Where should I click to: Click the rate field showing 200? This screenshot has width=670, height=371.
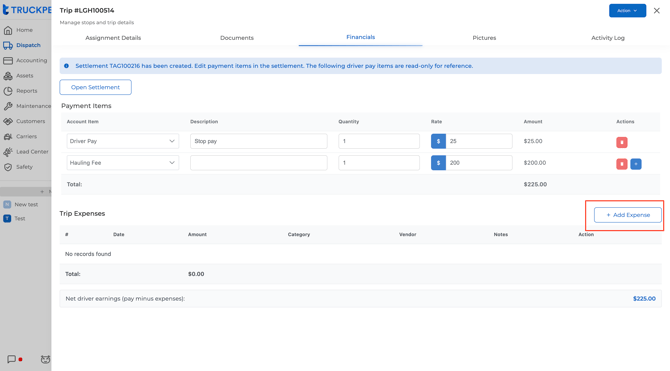(479, 163)
